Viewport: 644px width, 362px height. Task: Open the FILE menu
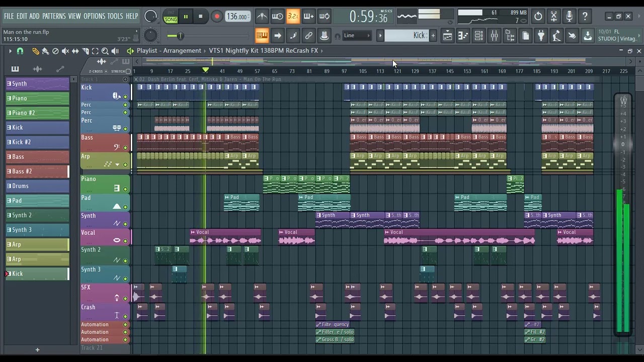coord(9,16)
